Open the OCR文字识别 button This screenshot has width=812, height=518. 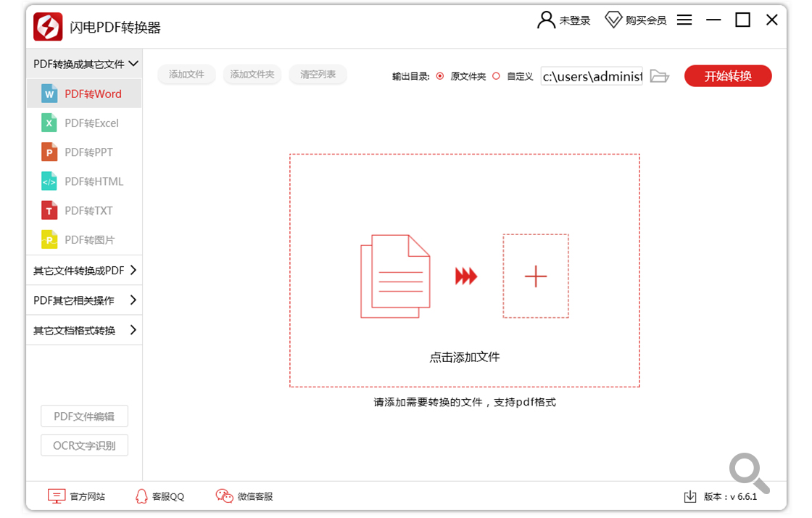(84, 445)
